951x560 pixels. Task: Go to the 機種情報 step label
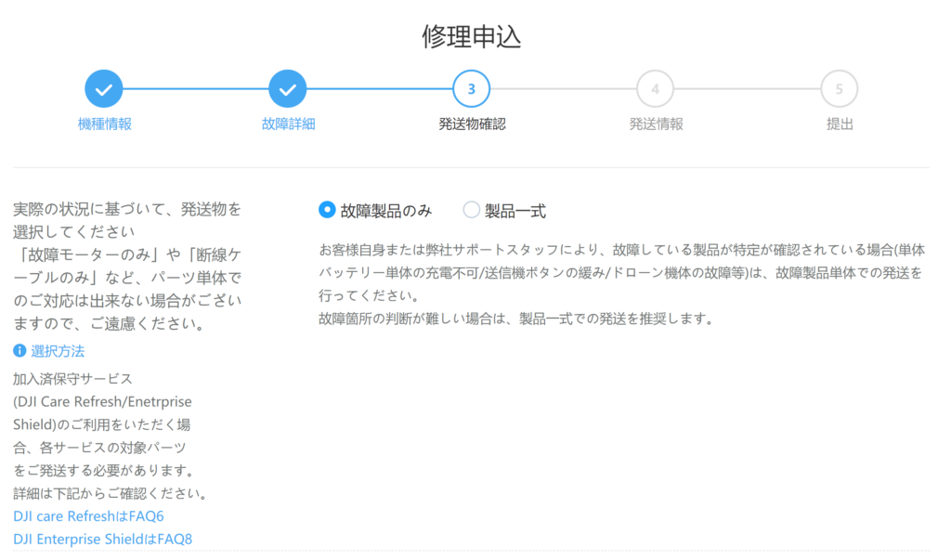tap(104, 124)
